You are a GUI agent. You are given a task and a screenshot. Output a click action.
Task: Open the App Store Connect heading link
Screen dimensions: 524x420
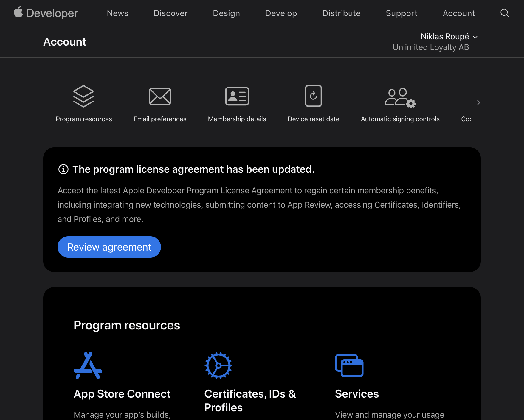[122, 394]
